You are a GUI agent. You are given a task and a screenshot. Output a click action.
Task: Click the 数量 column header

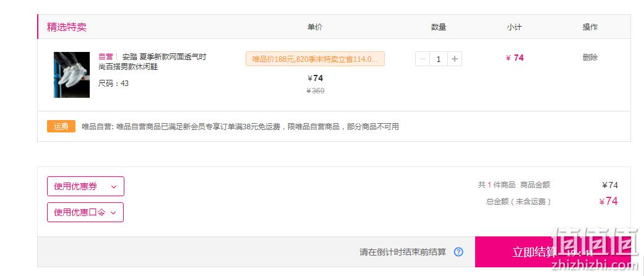[439, 27]
